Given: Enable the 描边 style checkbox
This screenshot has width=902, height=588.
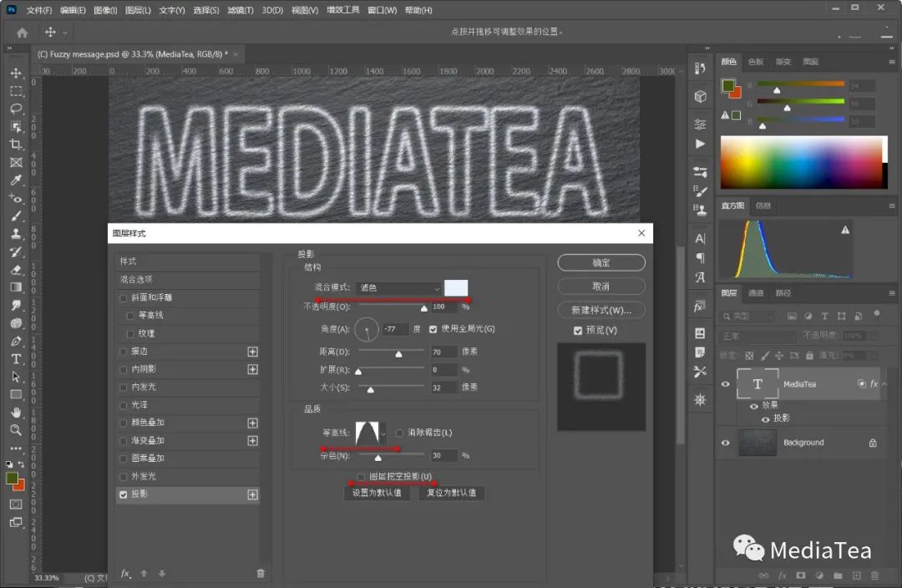Looking at the screenshot, I should 123,352.
